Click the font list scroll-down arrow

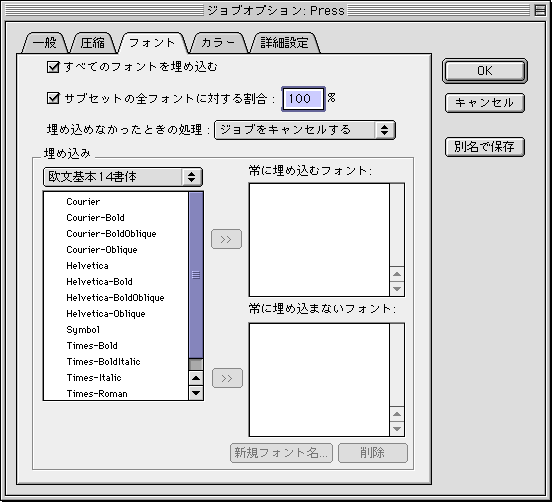pyautogui.click(x=196, y=393)
